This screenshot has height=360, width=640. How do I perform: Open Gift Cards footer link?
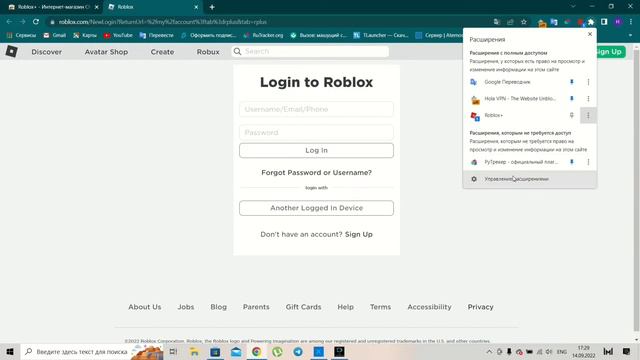pyautogui.click(x=303, y=307)
